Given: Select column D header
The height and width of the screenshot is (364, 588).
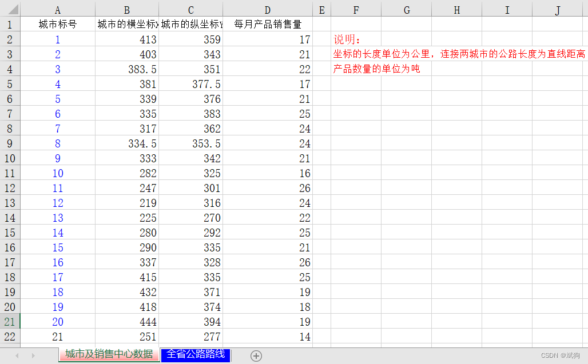Looking at the screenshot, I should 268,9.
